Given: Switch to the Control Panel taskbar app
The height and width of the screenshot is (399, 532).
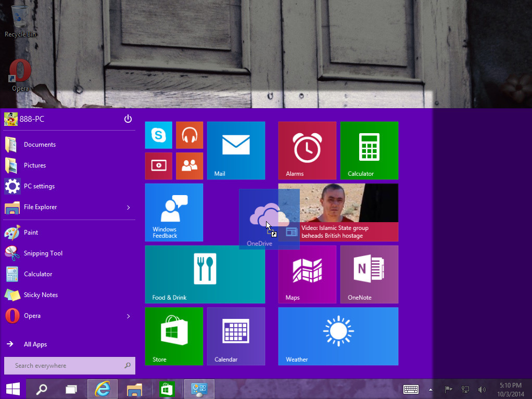Looking at the screenshot, I should 199,389.
